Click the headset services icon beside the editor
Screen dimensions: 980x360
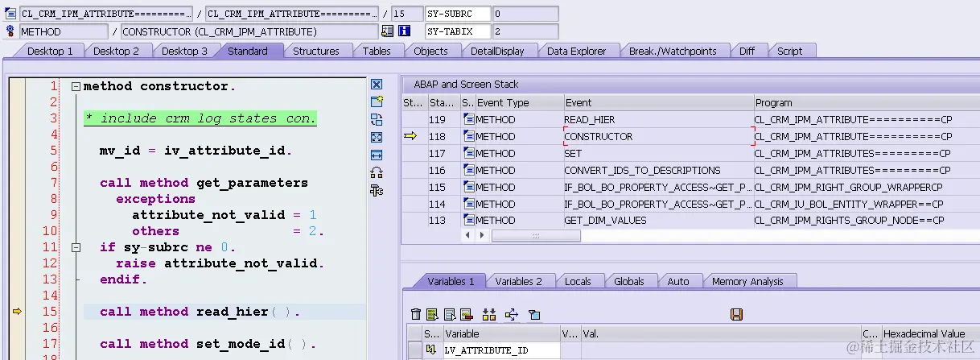pyautogui.click(x=377, y=172)
